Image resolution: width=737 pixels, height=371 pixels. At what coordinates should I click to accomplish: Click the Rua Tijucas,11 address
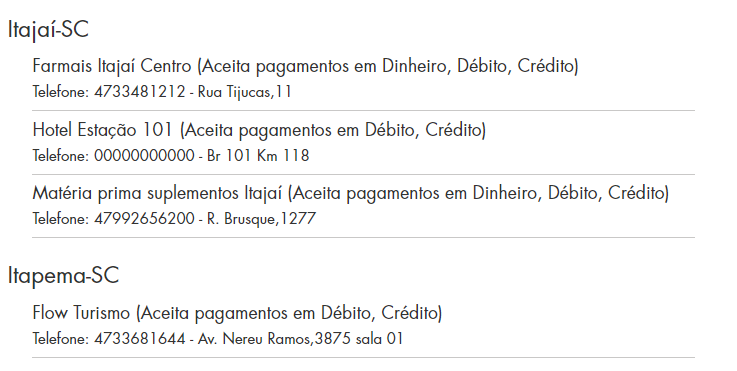click(x=244, y=91)
